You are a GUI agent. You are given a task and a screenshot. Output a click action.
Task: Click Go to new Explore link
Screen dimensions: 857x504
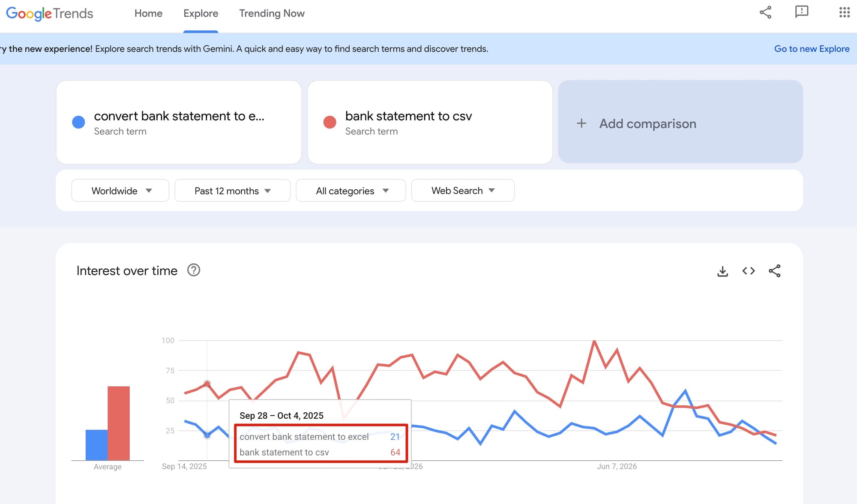point(812,49)
